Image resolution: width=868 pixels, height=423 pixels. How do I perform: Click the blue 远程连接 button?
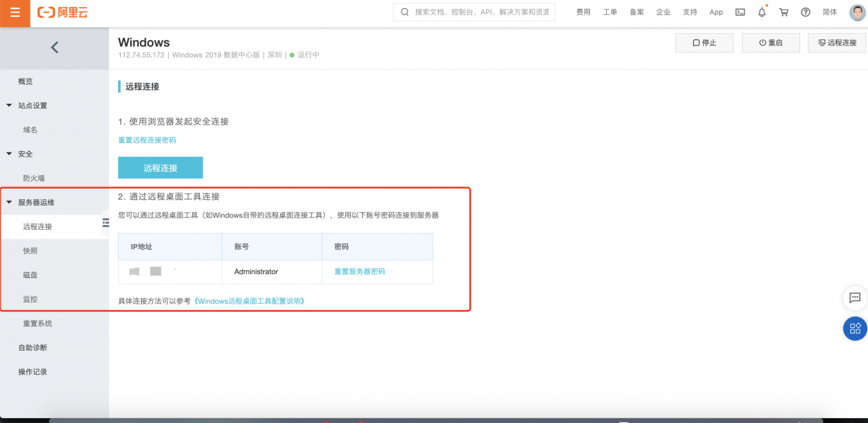click(160, 167)
